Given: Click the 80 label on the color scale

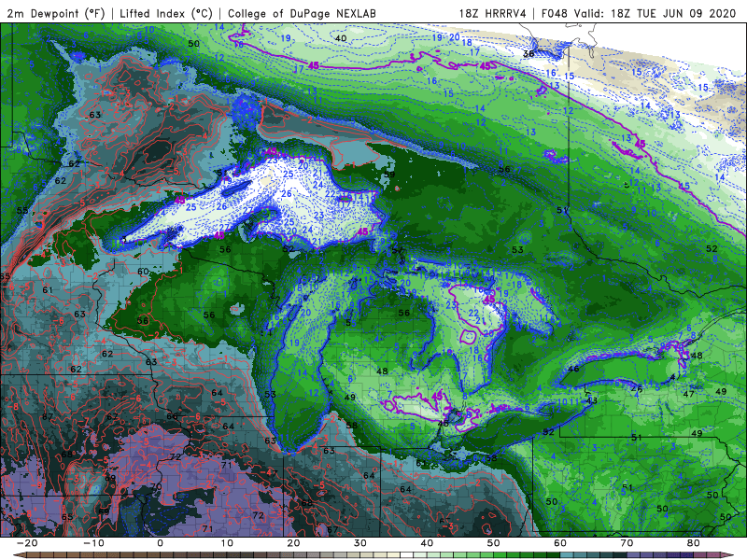Looking at the screenshot, I should pos(694,543).
